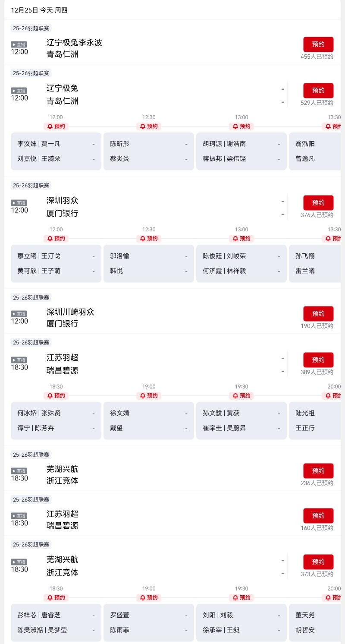Tap the bell reminder above 李汶妹 | 贾一凡
This screenshot has width=345, height=644.
point(56,126)
